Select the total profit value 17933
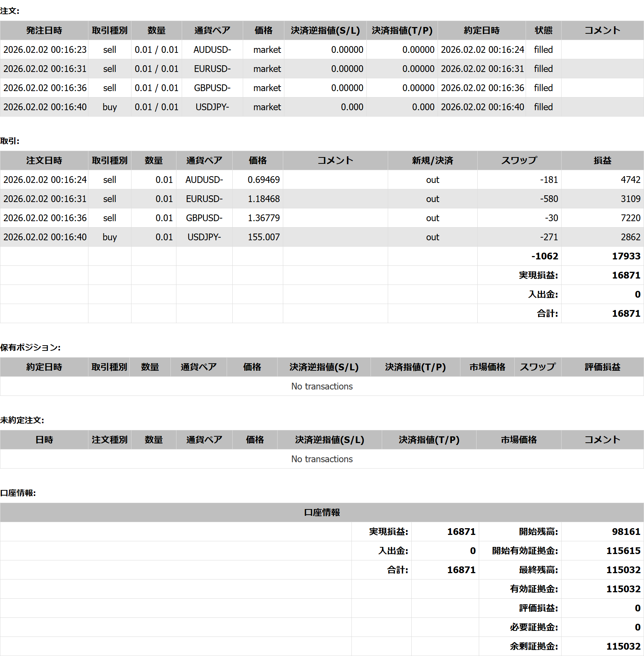 pyautogui.click(x=626, y=256)
